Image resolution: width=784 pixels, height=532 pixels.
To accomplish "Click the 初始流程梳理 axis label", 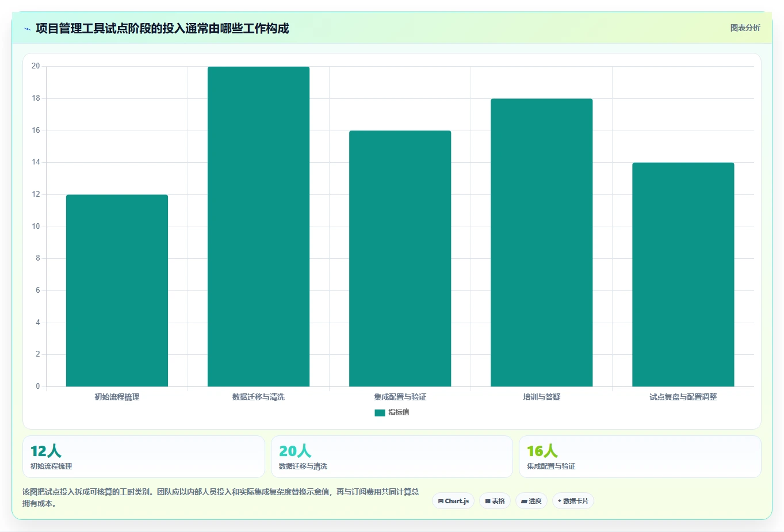I will coord(117,397).
